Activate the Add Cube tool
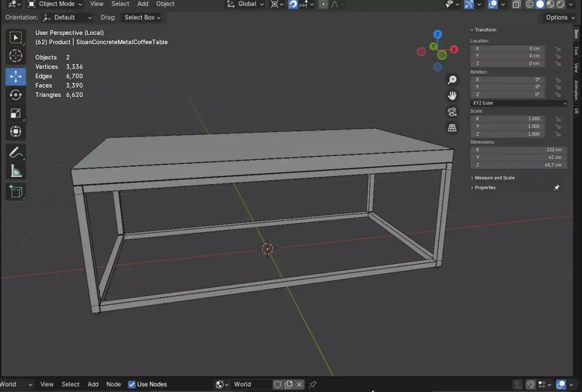582x392 pixels. tap(16, 191)
